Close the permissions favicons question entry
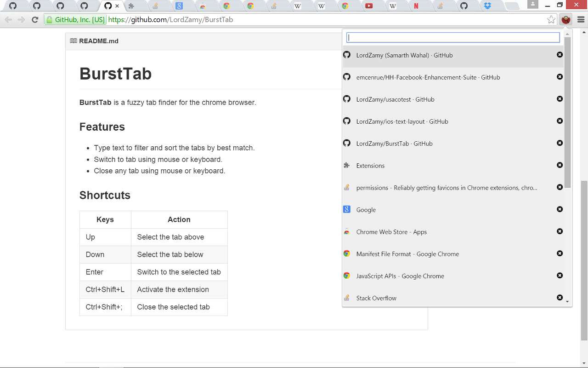Image resolution: width=588 pixels, height=368 pixels. [560, 187]
